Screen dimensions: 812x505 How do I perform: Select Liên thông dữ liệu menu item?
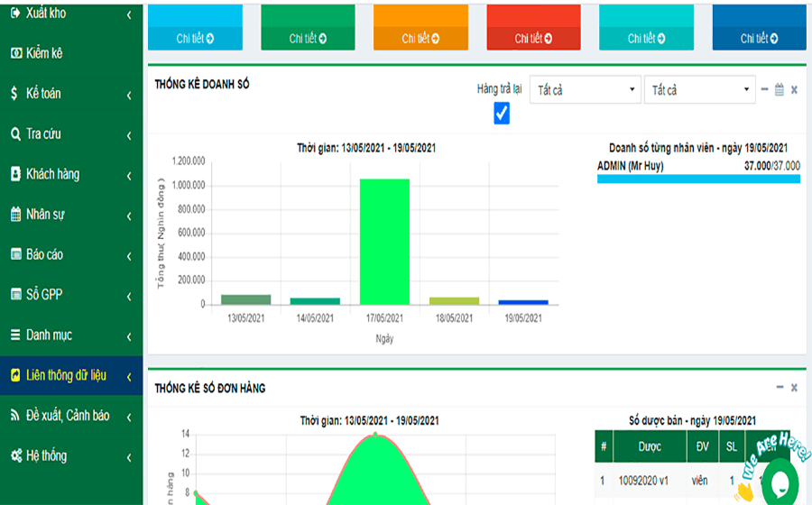pos(66,375)
